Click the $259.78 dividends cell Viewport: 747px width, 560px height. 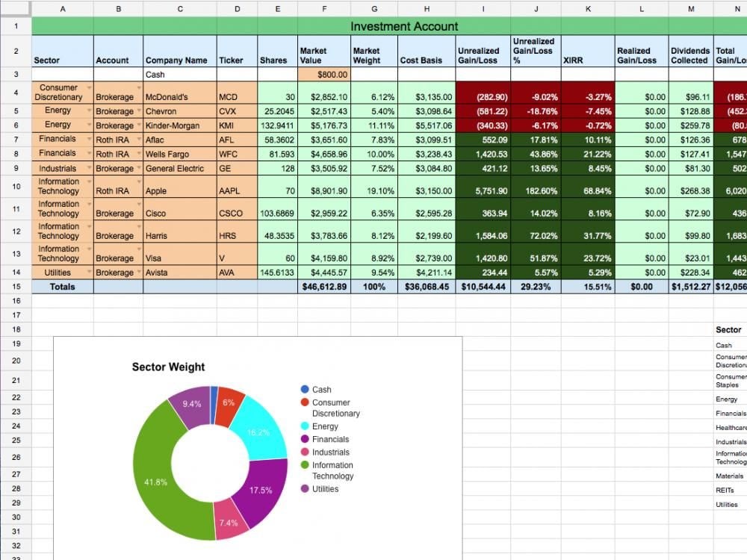click(691, 125)
